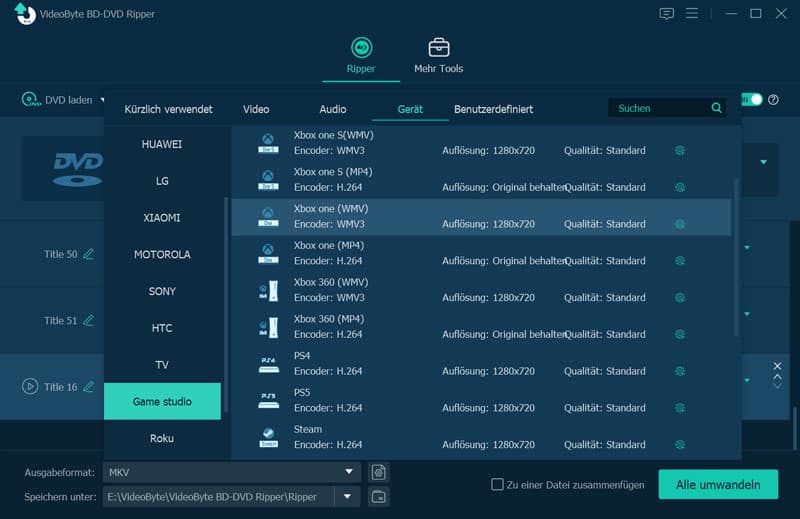This screenshot has width=800, height=519.
Task: Open the Kürzlich verwendet tab
Action: pos(168,109)
